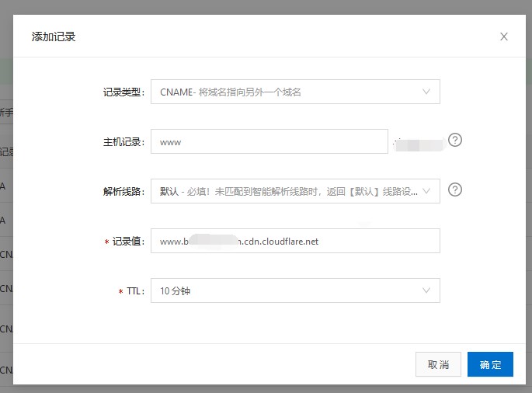Viewport: 532px width, 393px height.
Task: Click the help icon beside 主机记录 field
Action: coord(455,141)
